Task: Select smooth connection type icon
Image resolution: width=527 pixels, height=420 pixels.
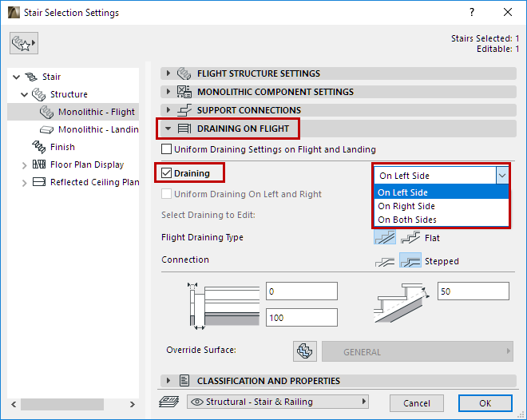Action: point(385,261)
